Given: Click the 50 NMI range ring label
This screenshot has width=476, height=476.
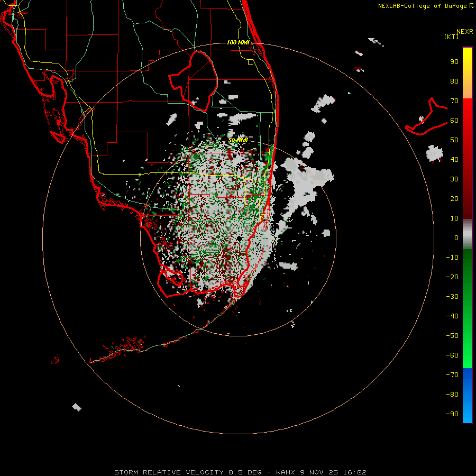Looking at the screenshot, I should (238, 140).
